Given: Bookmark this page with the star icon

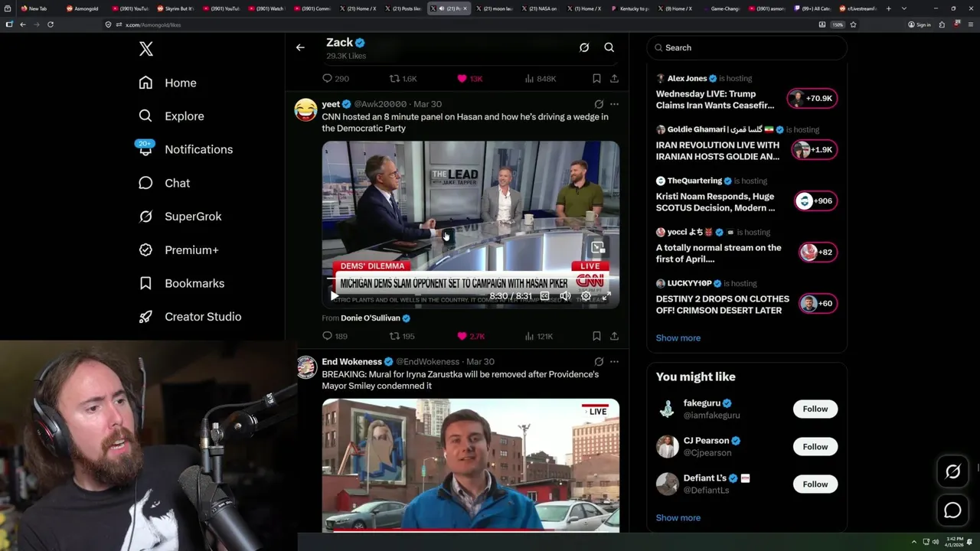Looking at the screenshot, I should [853, 24].
